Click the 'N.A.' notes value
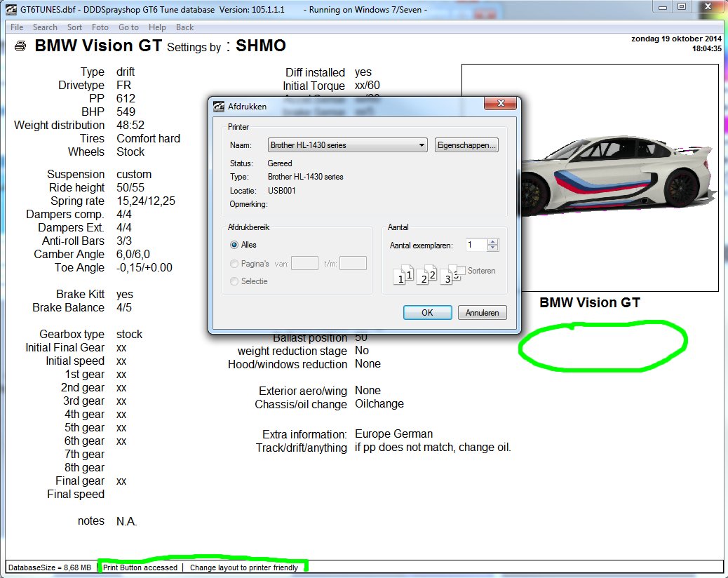Image resolution: width=728 pixels, height=578 pixels. (x=127, y=521)
